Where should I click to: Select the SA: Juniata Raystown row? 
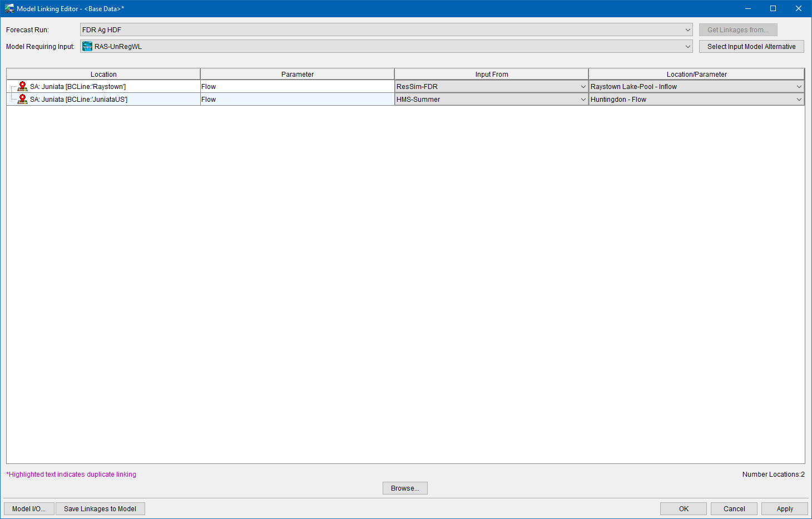click(78, 87)
